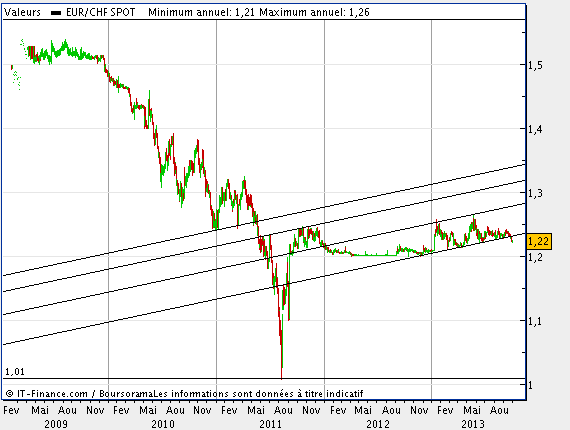Image resolution: width=570 pixels, height=430 pixels.
Task: Click the Valeurs label in header
Action: (23, 12)
